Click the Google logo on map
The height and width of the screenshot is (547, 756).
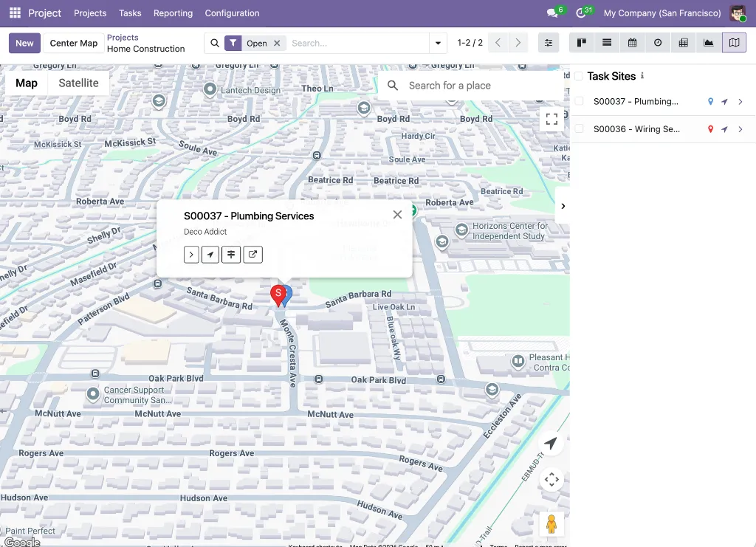coord(22,542)
